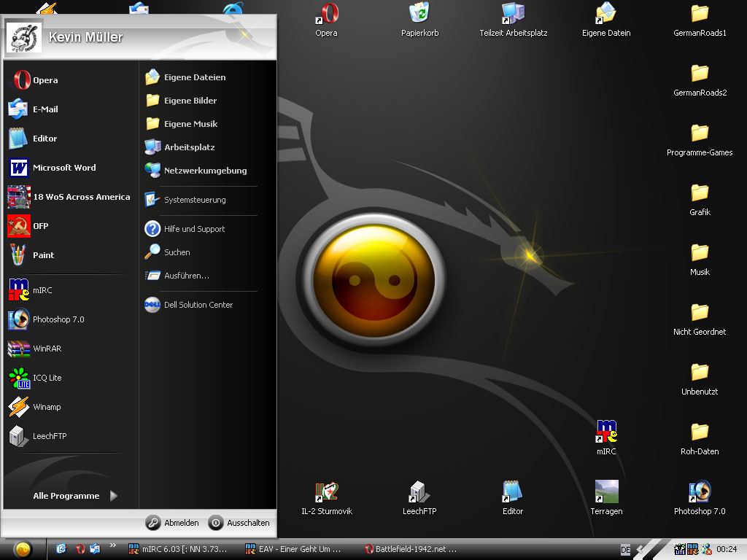Open Systemsteuerung control panel
747x560 pixels.
click(x=186, y=200)
